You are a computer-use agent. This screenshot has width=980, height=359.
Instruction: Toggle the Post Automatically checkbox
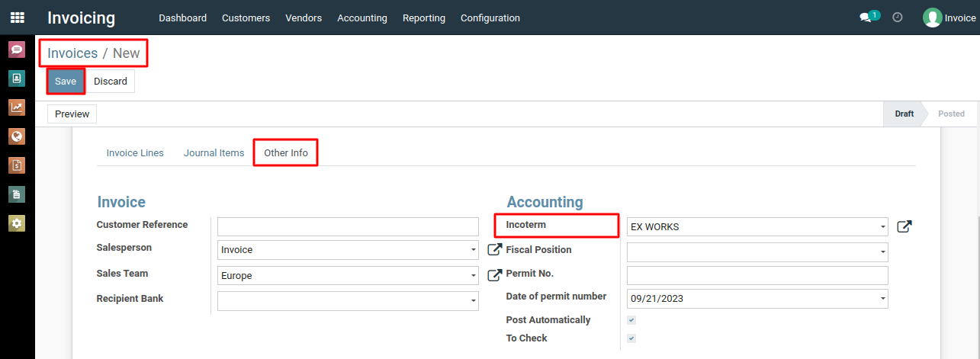click(631, 320)
